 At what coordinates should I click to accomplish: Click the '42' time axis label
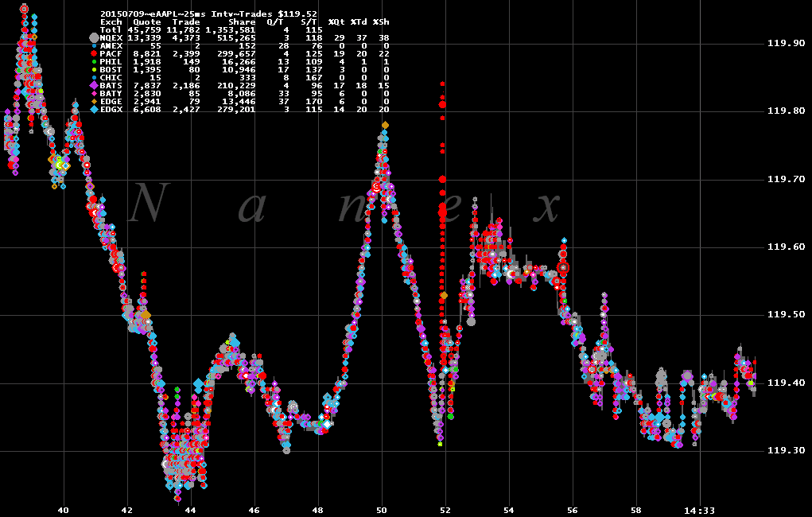click(127, 511)
